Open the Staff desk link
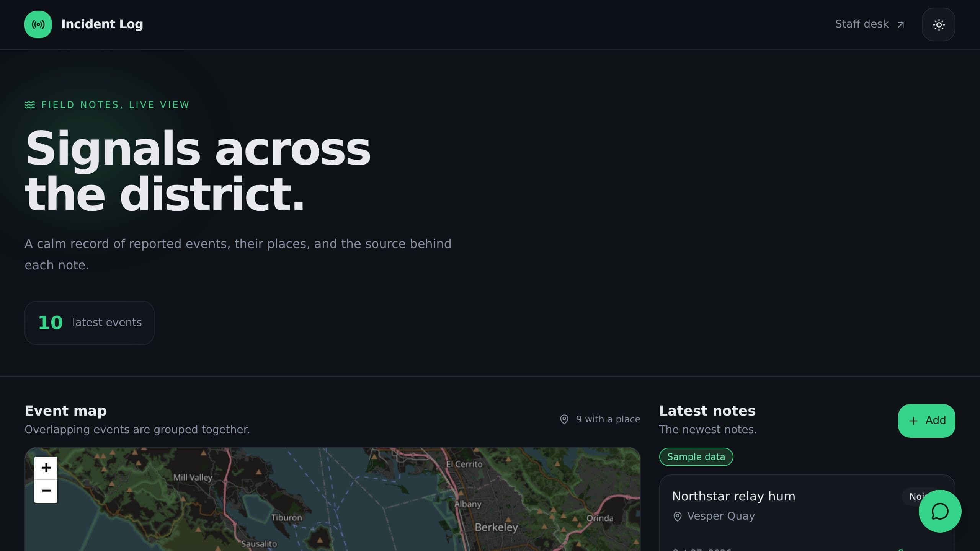The width and height of the screenshot is (980, 551). 870,24
